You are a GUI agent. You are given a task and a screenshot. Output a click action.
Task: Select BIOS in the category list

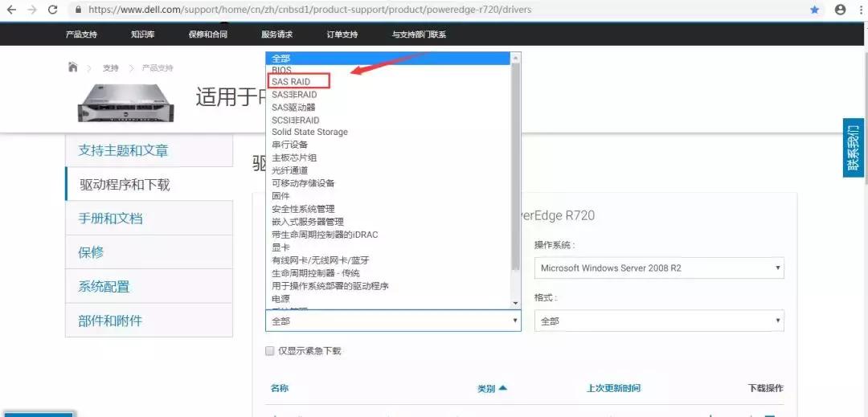click(x=387, y=70)
